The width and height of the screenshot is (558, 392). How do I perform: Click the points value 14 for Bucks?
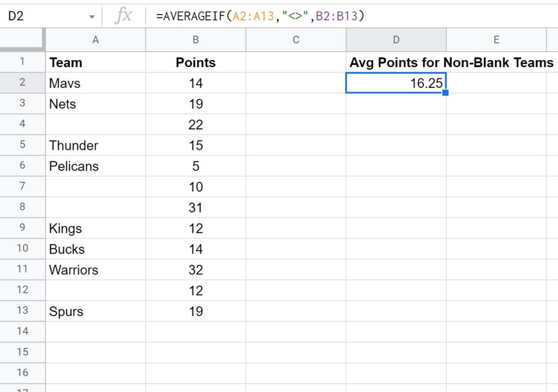pos(196,249)
